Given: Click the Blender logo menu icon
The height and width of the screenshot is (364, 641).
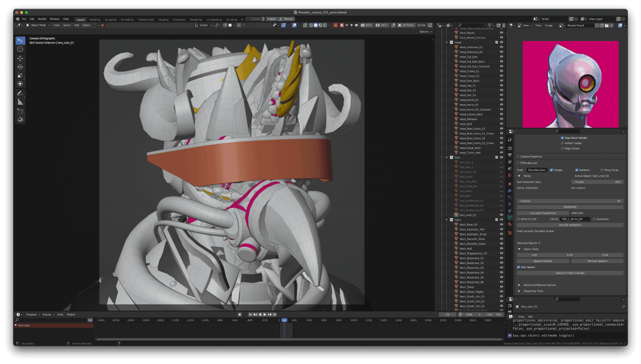Looking at the screenshot, I should coord(18,19).
